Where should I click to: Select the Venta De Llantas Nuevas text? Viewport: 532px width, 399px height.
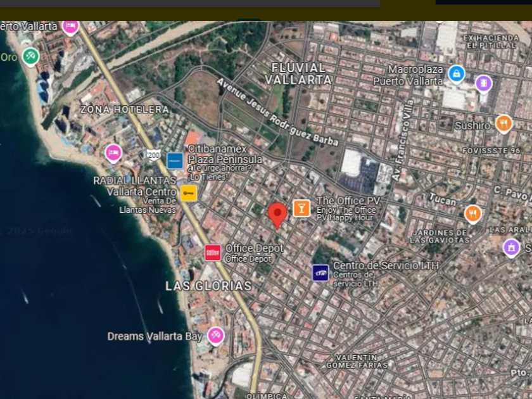[147, 206]
